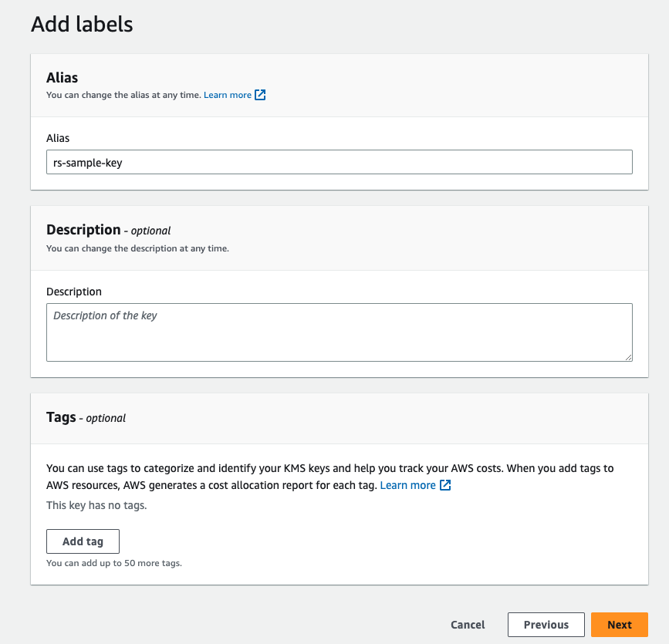This screenshot has width=669, height=644.
Task: Click the Description text area
Action: point(340,332)
